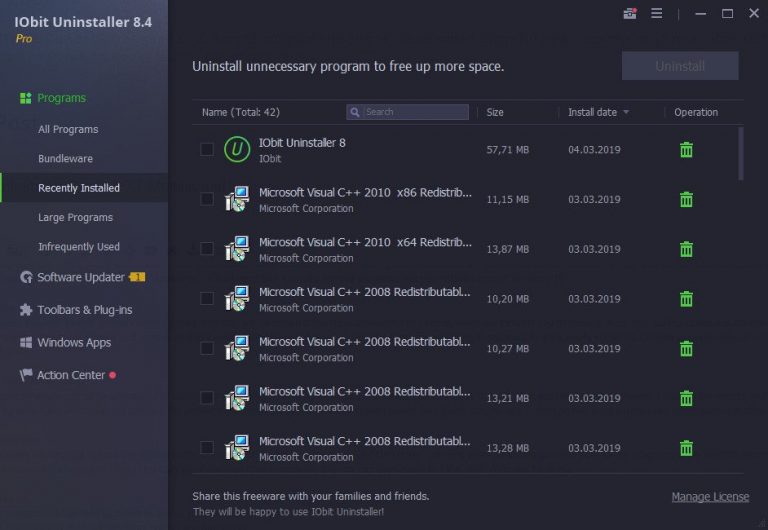768x530 pixels.
Task: Open Software Updater section
Action: tap(81, 277)
